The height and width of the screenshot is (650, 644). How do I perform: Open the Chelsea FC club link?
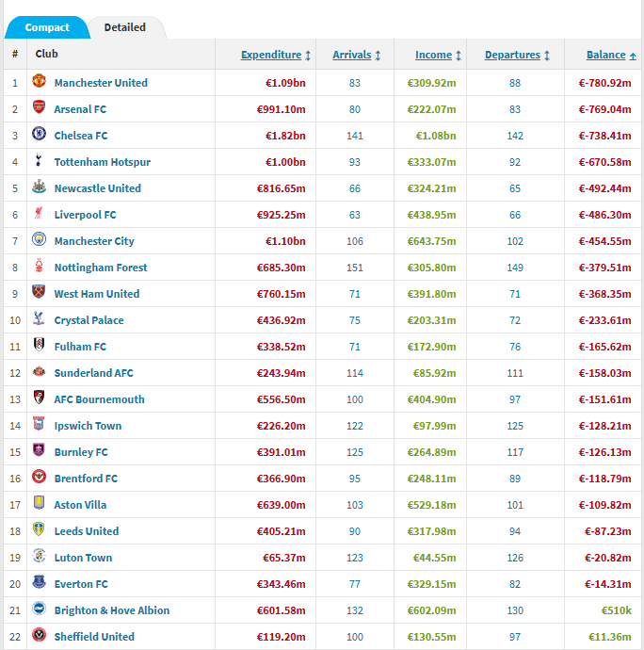click(x=81, y=136)
